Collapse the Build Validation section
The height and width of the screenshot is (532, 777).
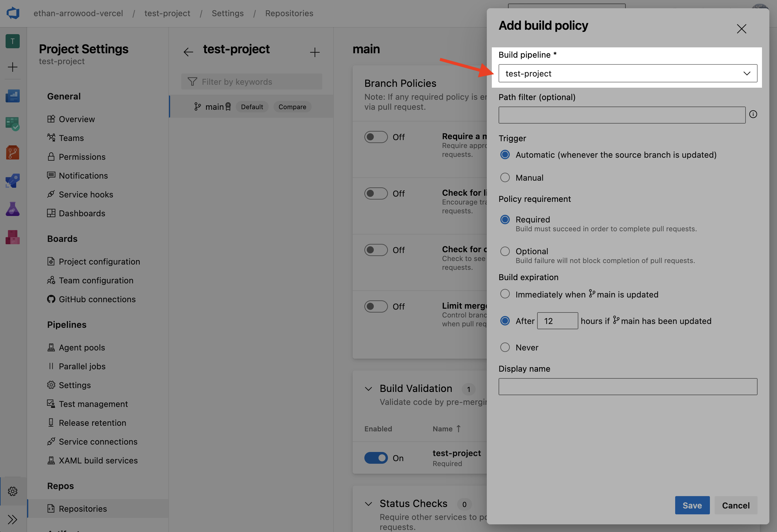click(x=368, y=389)
